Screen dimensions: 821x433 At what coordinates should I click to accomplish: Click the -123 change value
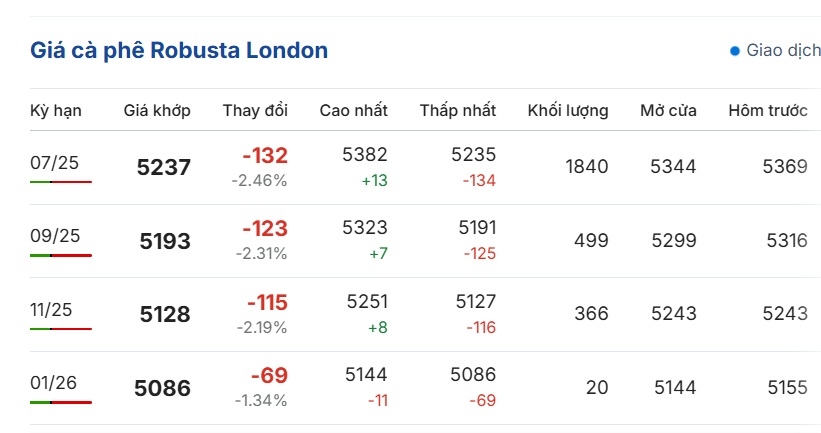(x=265, y=228)
